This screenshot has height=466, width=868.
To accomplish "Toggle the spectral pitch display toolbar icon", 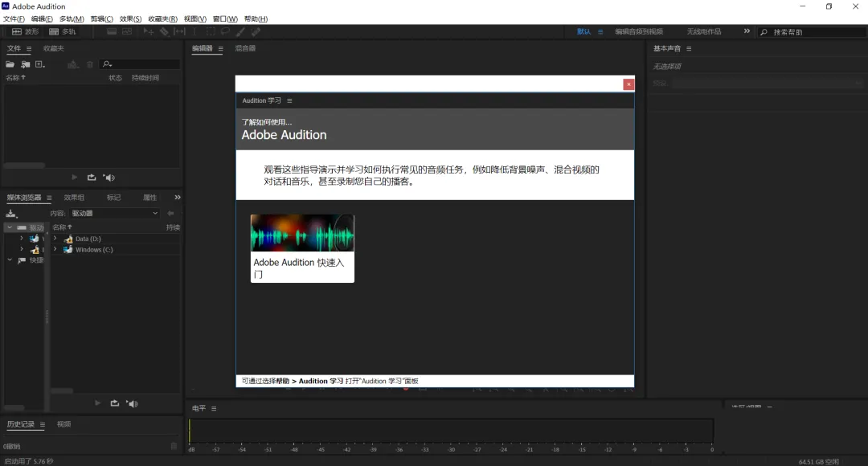I will pos(127,31).
